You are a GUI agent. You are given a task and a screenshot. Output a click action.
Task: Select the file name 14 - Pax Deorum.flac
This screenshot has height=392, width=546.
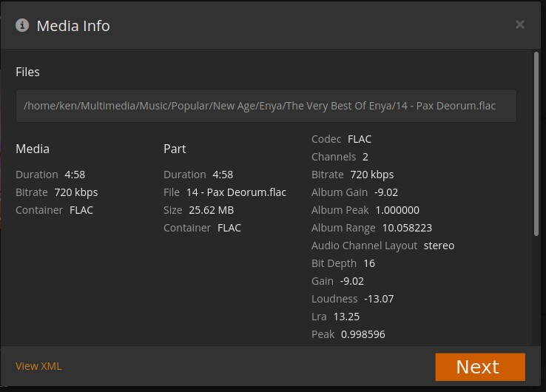(x=236, y=192)
